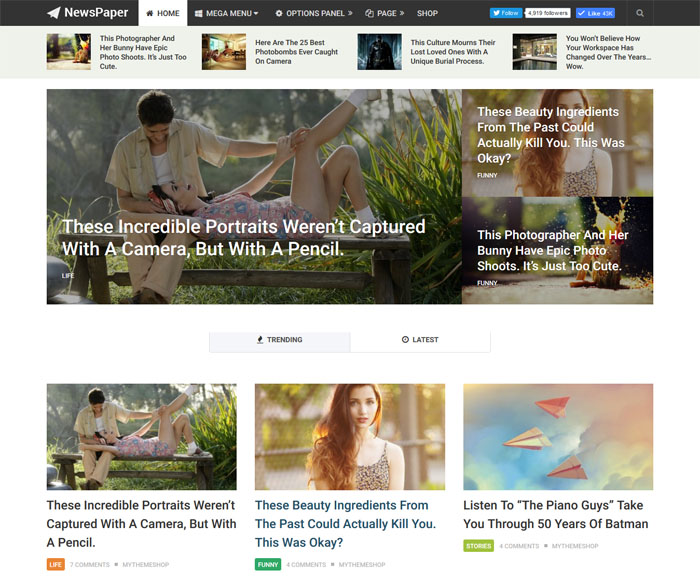Open 4 COMMENTS link under Beauty Ingredients article

click(306, 564)
